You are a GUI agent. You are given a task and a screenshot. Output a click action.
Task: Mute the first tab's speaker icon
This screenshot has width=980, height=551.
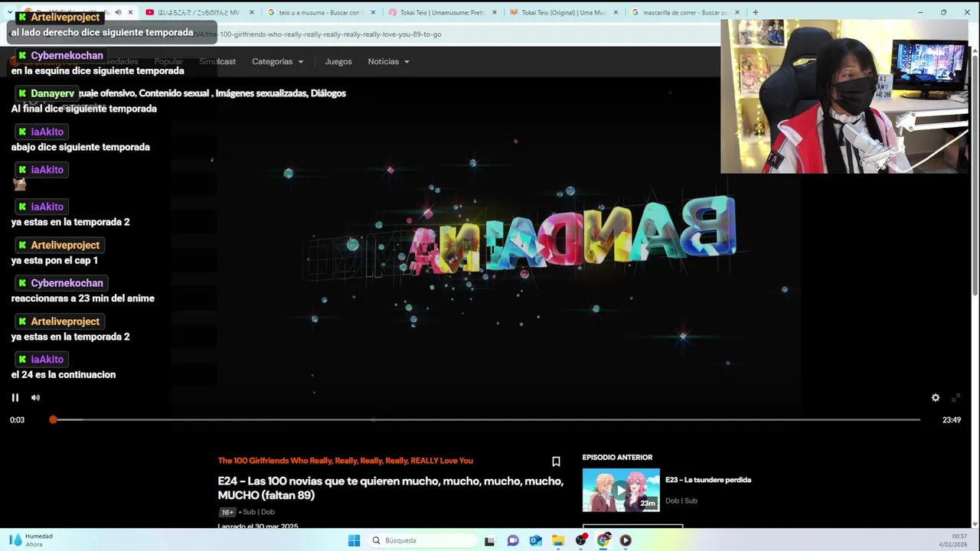118,12
